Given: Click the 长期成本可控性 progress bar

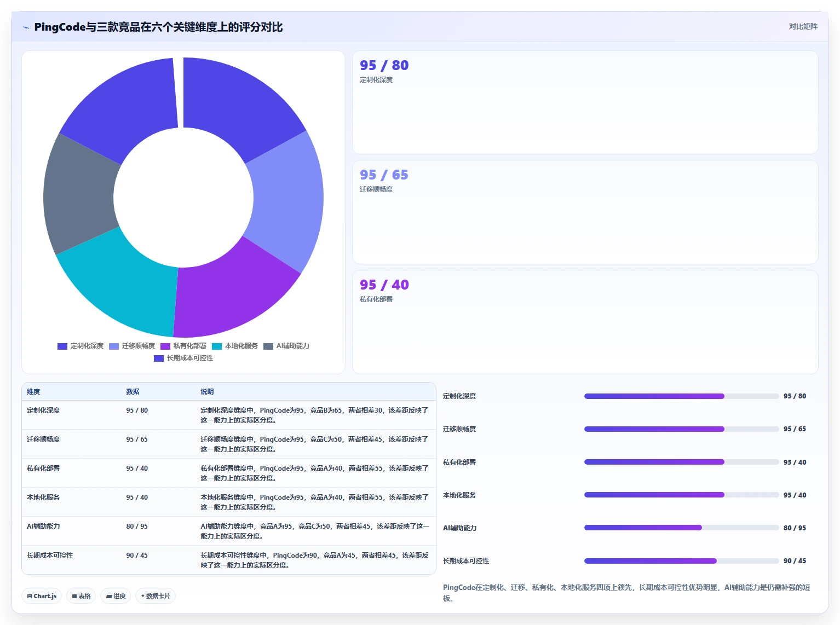Looking at the screenshot, I should tap(681, 560).
